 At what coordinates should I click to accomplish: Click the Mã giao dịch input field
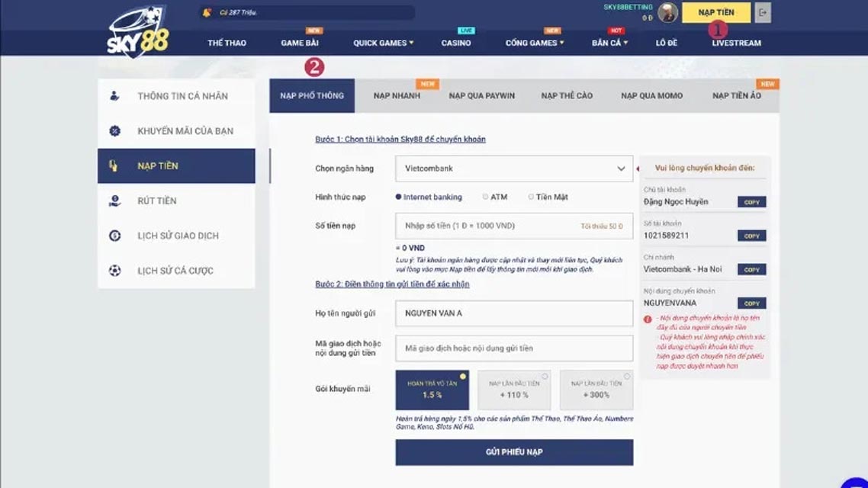click(x=514, y=348)
